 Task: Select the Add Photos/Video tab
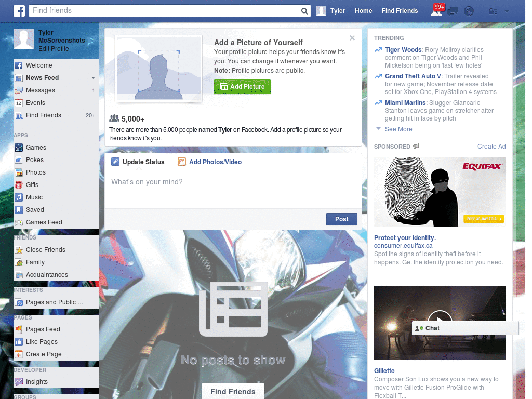[x=210, y=162]
